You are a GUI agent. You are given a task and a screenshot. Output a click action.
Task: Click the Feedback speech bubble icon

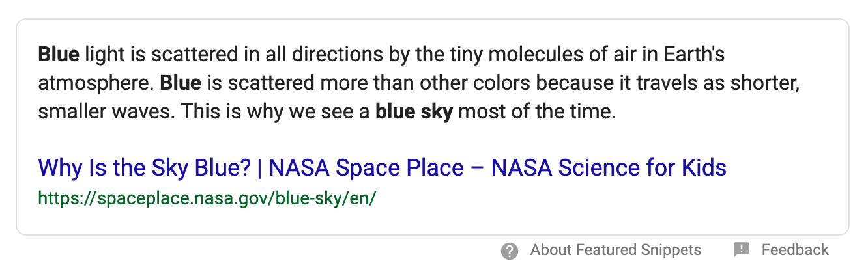click(x=741, y=250)
